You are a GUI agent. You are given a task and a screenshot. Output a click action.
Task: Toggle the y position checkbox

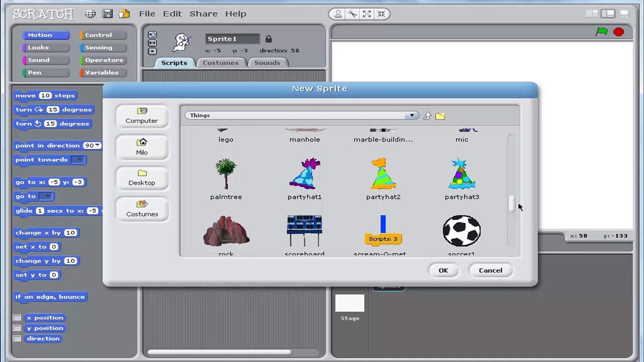[x=17, y=328]
